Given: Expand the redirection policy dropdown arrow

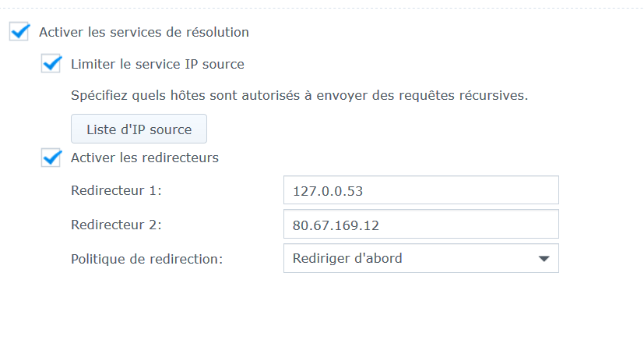Looking at the screenshot, I should pyautogui.click(x=544, y=258).
